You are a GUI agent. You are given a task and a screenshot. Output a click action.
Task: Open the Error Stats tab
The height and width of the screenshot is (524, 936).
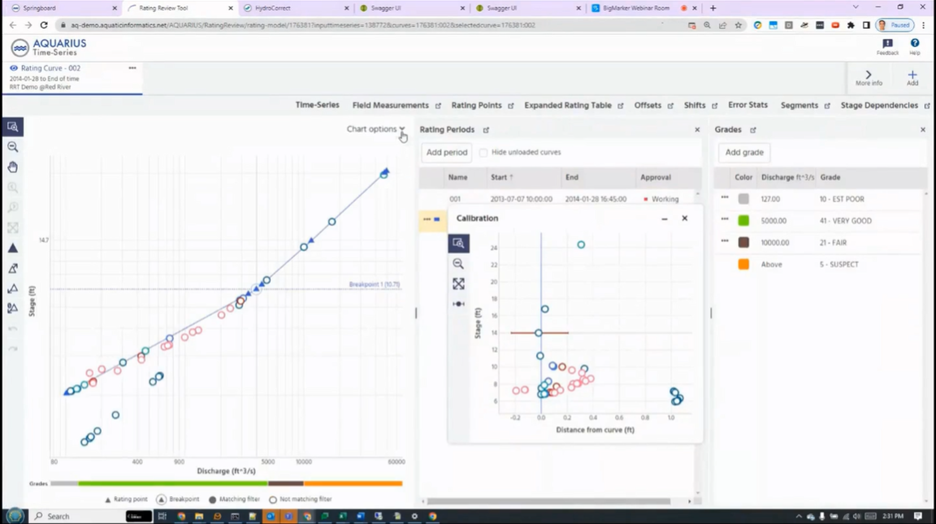747,105
